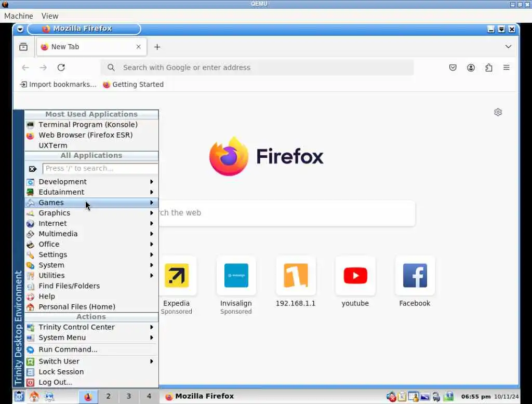Launch Web Browser (Firefox ESR)
This screenshot has height=404, width=532.
[91, 135]
